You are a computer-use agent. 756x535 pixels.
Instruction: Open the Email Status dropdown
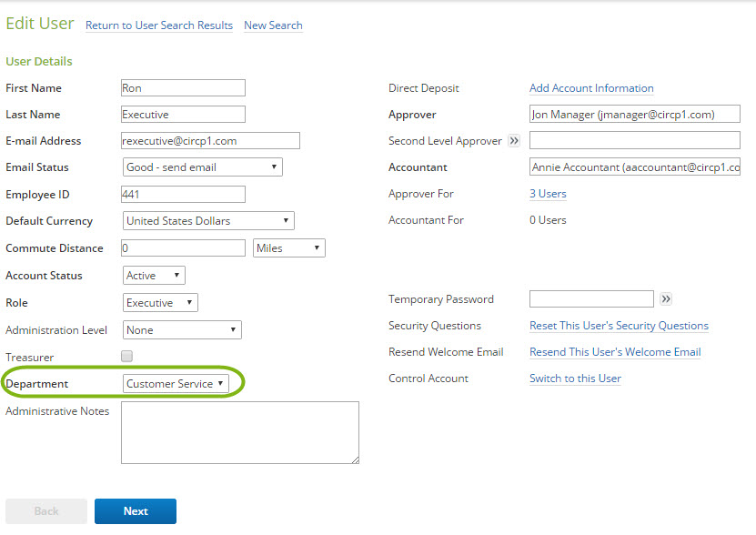(202, 167)
